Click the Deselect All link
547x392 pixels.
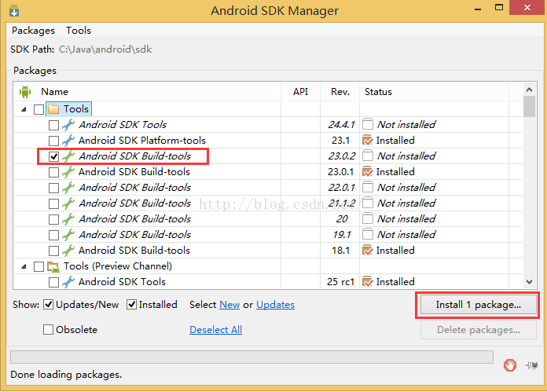[215, 330]
